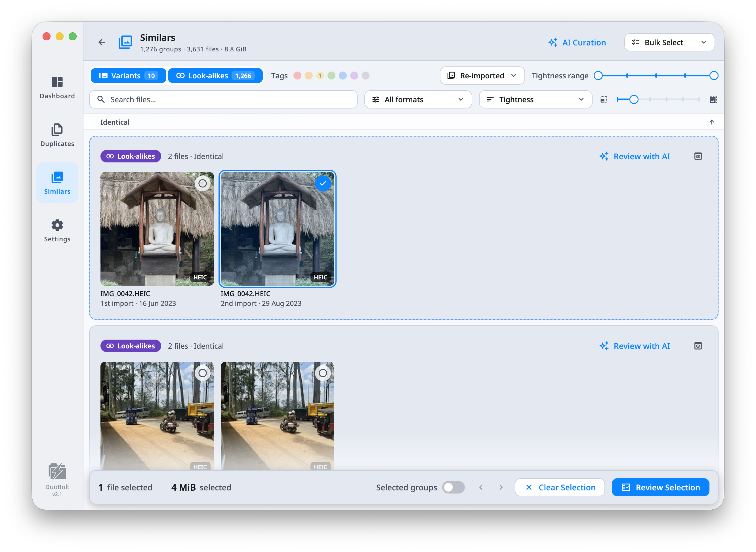Image resolution: width=756 pixels, height=552 pixels.
Task: Click the Search files field
Action: coord(223,99)
